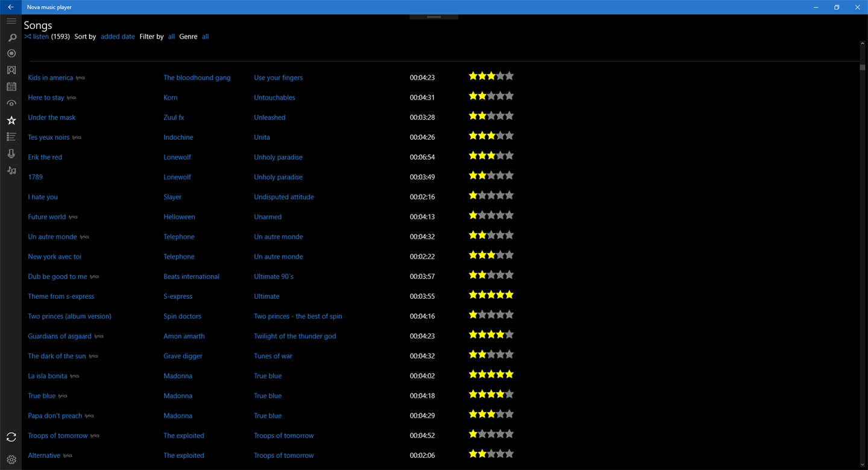Open the settings gear icon
The width and height of the screenshot is (868, 470).
[11, 460]
